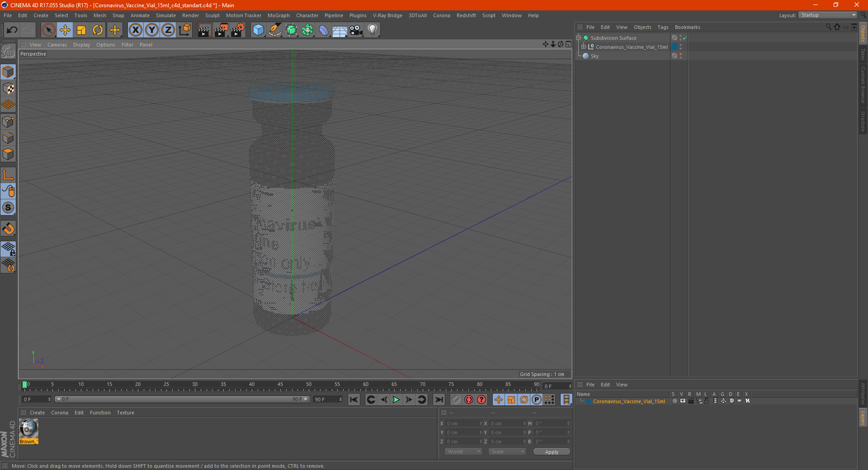Go to start of animation
This screenshot has width=868, height=470.
[354, 399]
